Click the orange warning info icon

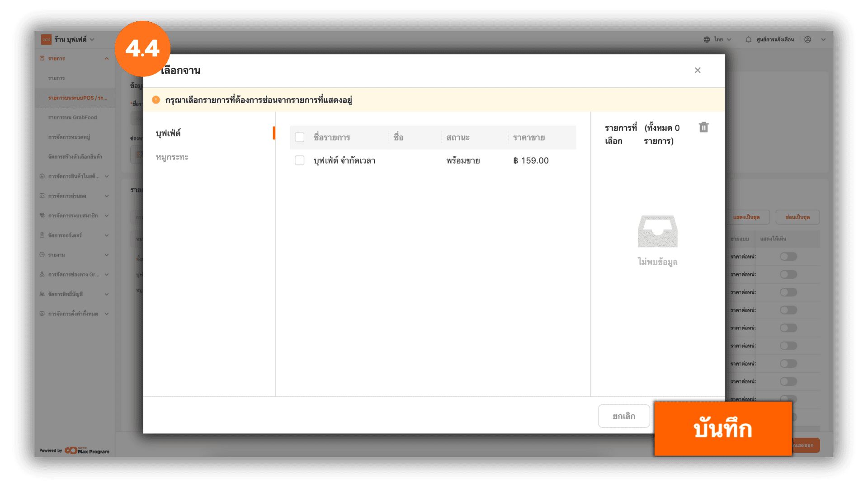click(156, 100)
